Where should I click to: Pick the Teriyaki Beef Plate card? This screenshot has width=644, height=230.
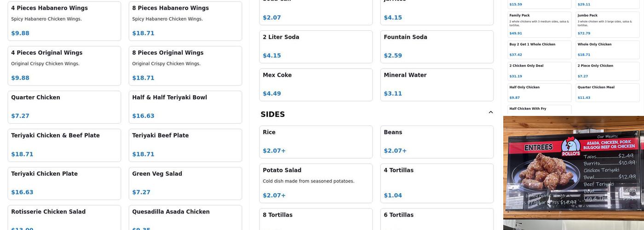point(185,145)
